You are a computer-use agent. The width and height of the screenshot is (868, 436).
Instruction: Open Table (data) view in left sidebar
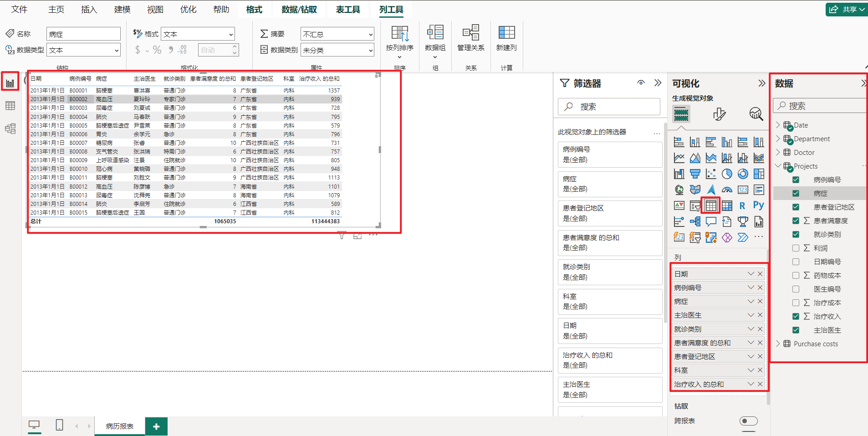click(10, 106)
